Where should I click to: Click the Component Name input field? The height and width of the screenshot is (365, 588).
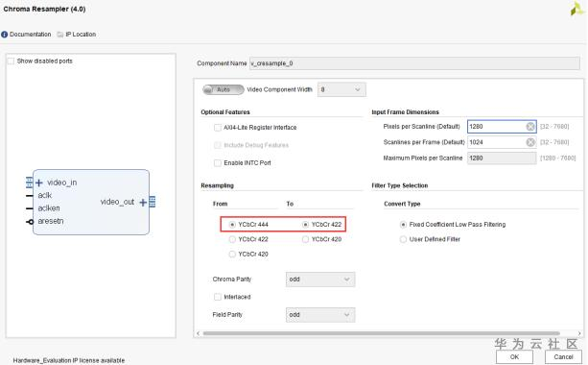point(414,63)
